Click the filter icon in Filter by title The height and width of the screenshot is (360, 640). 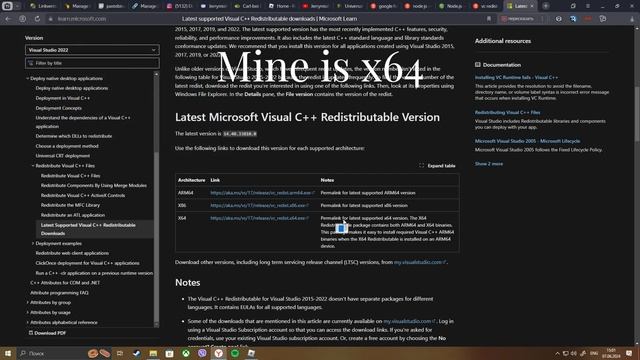31,63
